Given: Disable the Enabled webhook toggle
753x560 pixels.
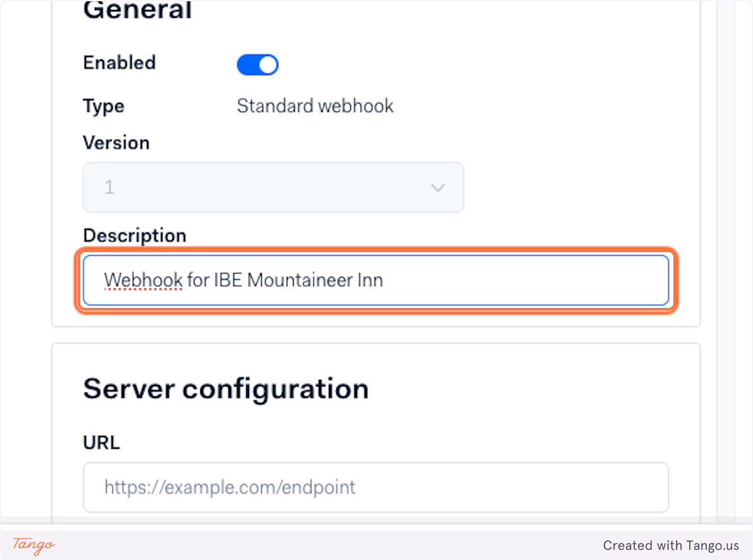Looking at the screenshot, I should coord(257,64).
